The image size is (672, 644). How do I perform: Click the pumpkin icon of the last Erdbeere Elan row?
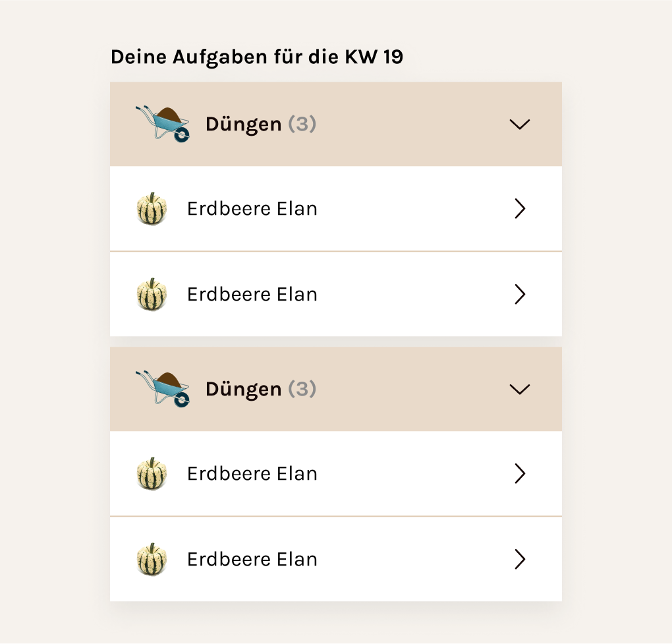tap(152, 559)
